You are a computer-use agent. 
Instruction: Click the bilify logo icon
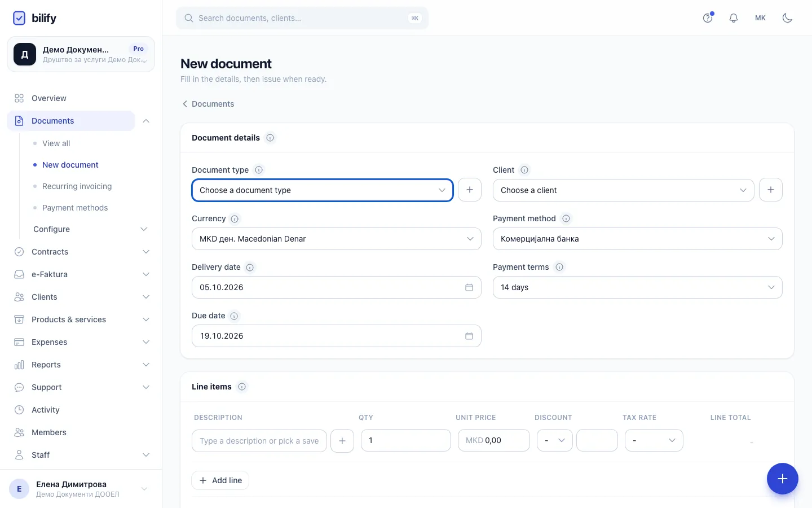(19, 18)
